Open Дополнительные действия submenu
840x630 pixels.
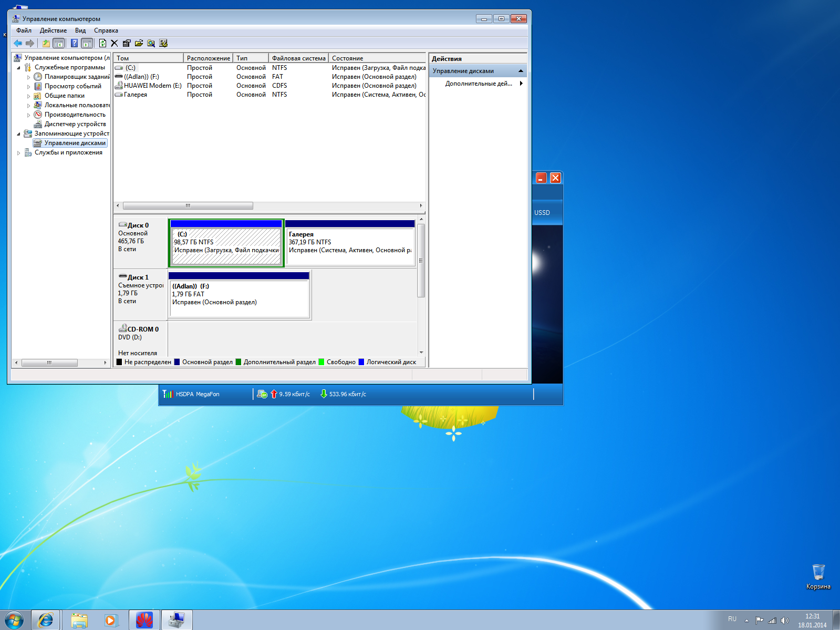point(479,84)
